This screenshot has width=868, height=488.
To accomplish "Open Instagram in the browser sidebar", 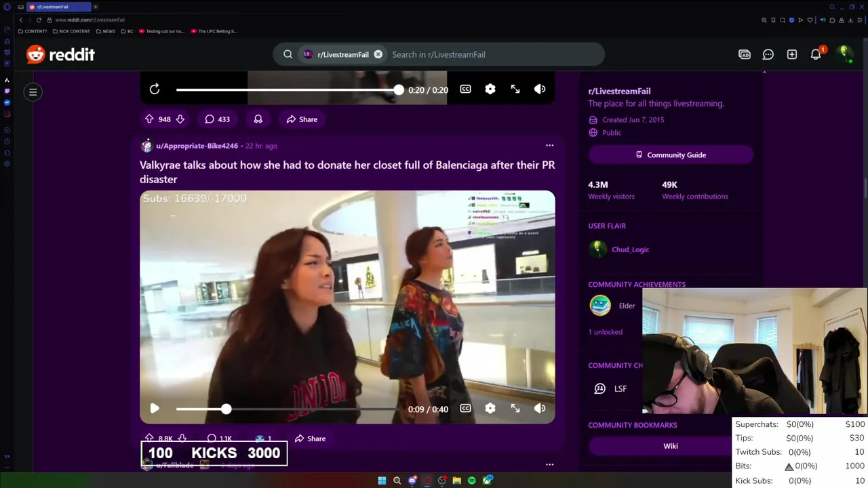I will click(7, 114).
